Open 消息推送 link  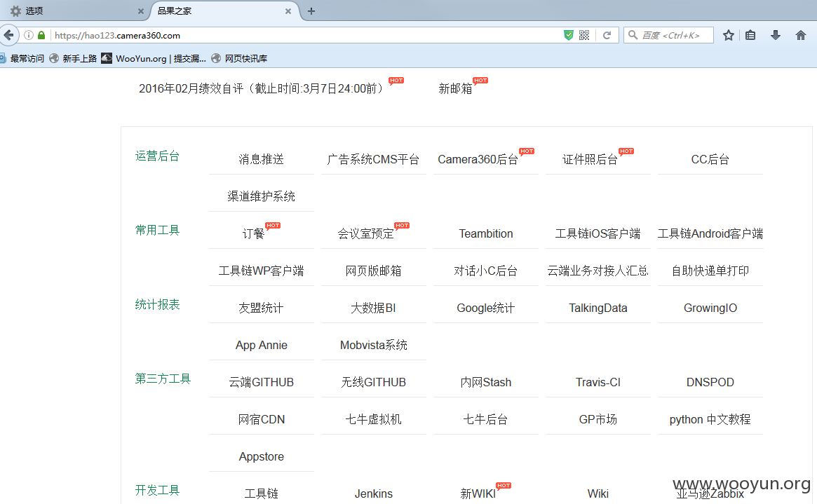pyautogui.click(x=261, y=159)
